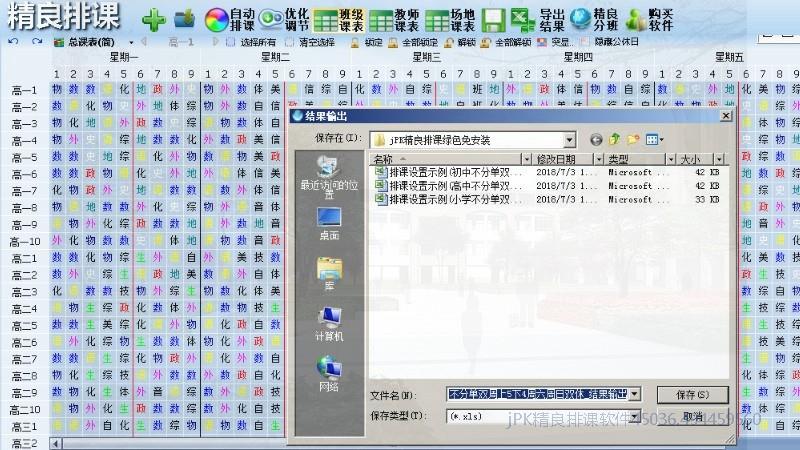Open 类型 column dropdown arrow

671,159
